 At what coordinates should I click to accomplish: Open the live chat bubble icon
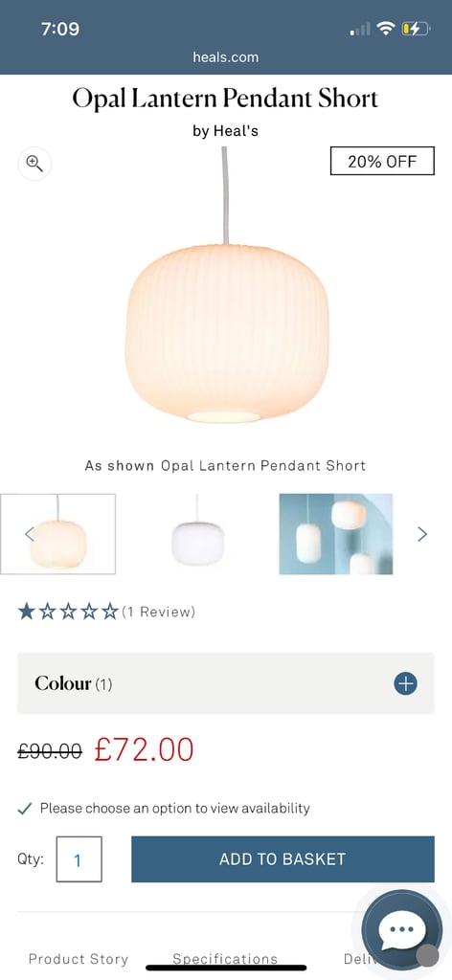(402, 929)
